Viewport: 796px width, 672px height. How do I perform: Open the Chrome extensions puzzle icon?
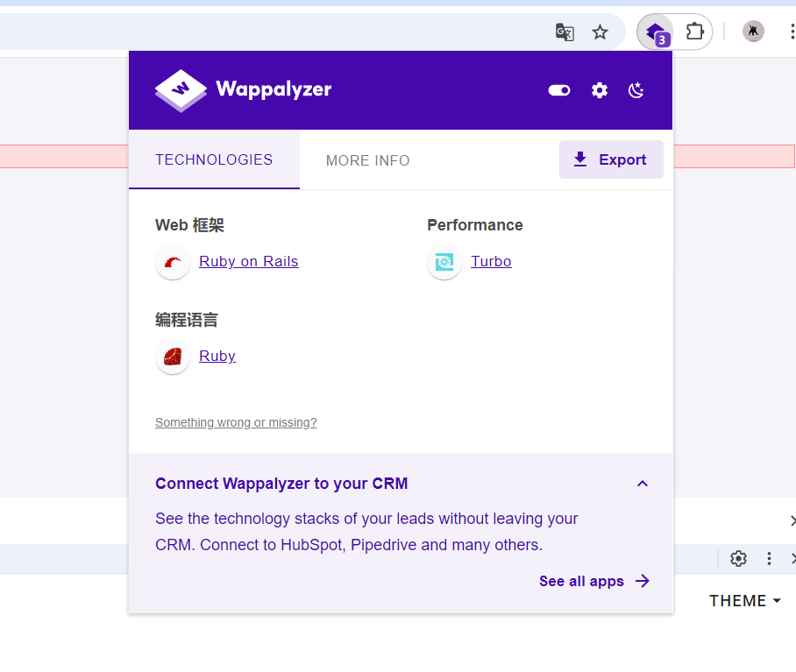coord(694,32)
